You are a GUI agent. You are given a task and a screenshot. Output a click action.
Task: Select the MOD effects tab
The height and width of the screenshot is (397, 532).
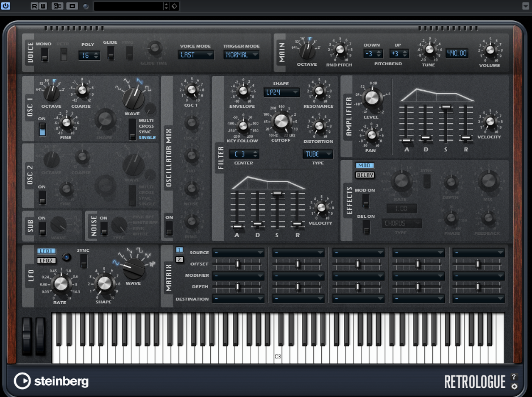pyautogui.click(x=365, y=165)
